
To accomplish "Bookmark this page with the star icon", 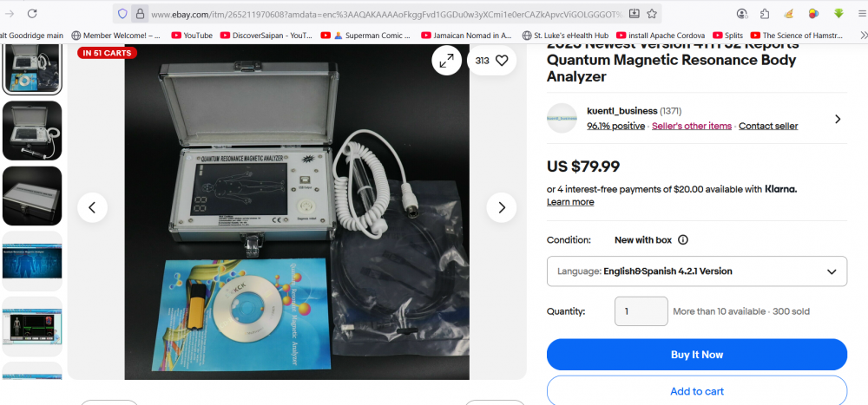I will [x=652, y=14].
